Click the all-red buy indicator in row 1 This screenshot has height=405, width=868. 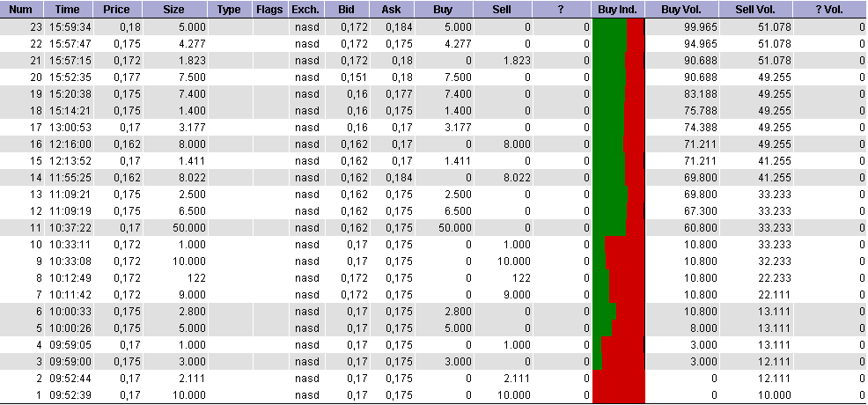click(x=618, y=395)
